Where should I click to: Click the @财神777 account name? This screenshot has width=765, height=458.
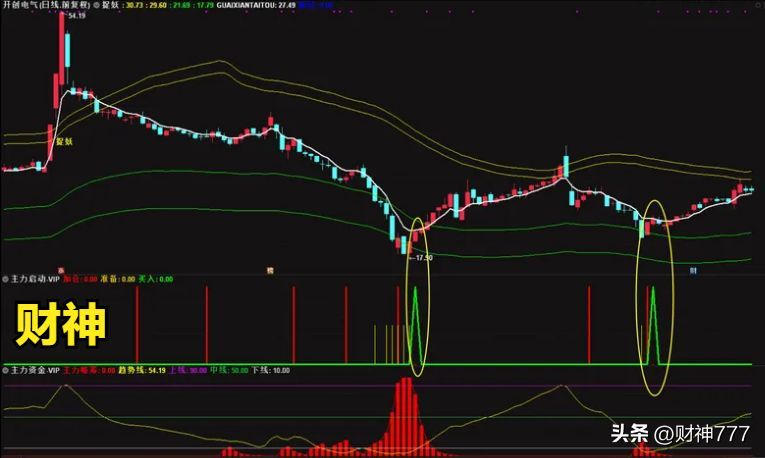(x=701, y=434)
